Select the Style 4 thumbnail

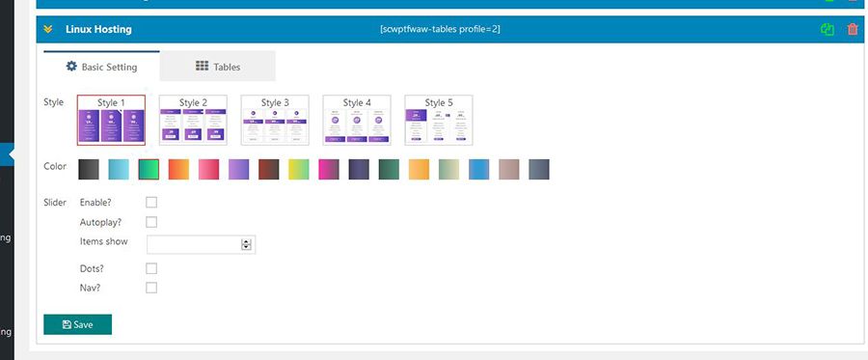357,121
